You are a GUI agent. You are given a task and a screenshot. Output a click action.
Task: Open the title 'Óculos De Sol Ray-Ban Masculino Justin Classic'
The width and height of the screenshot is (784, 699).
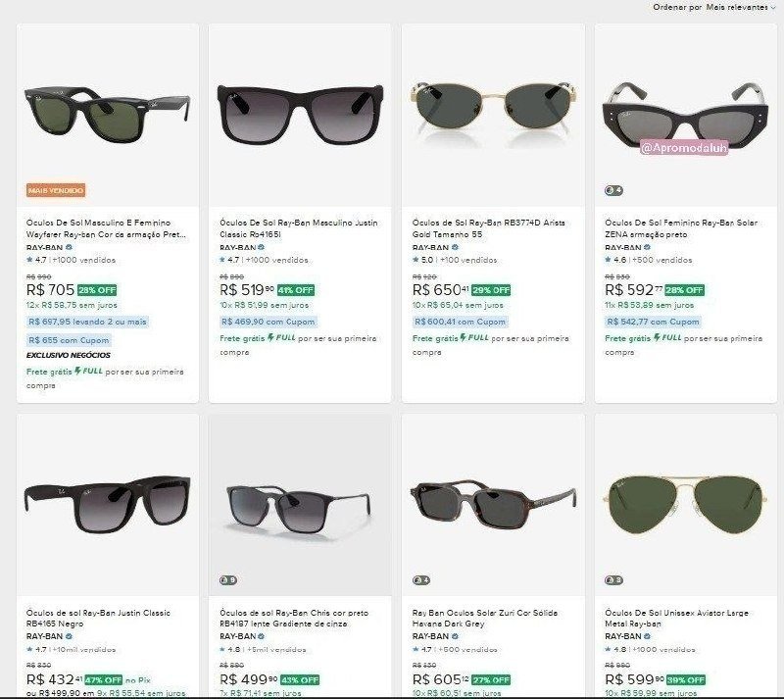click(x=299, y=228)
